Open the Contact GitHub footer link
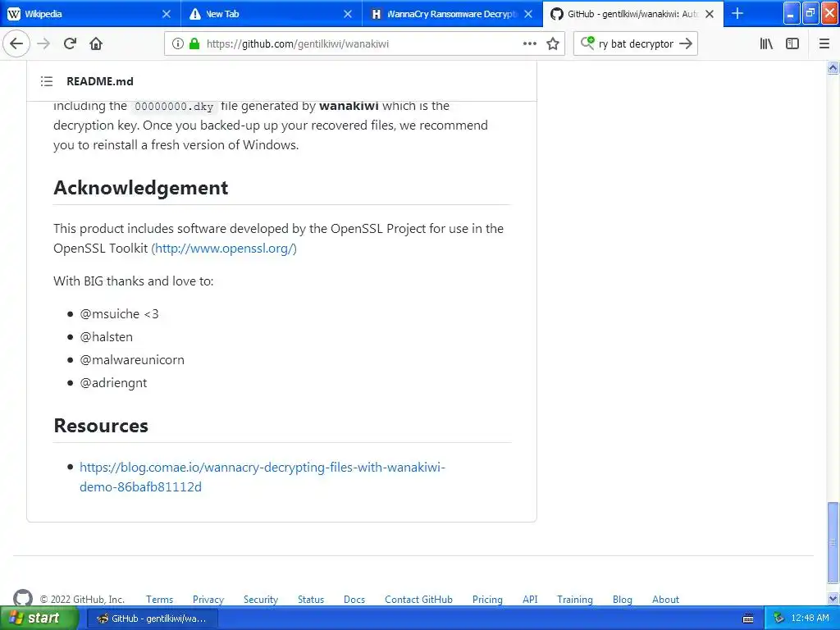This screenshot has width=840, height=630. [418, 600]
